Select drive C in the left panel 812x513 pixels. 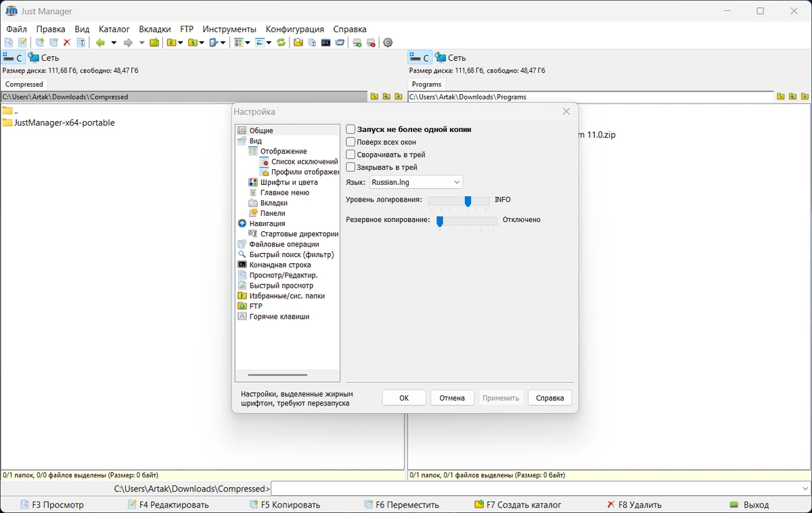13,58
